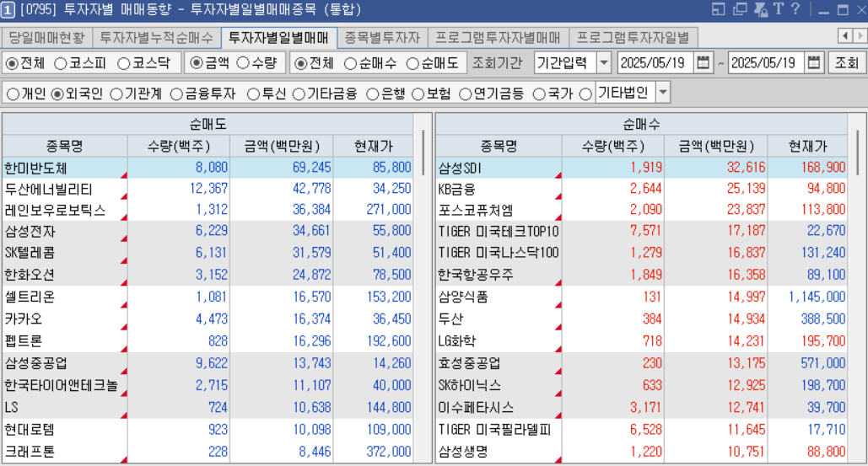Select the 순매수 radio button

click(350, 63)
